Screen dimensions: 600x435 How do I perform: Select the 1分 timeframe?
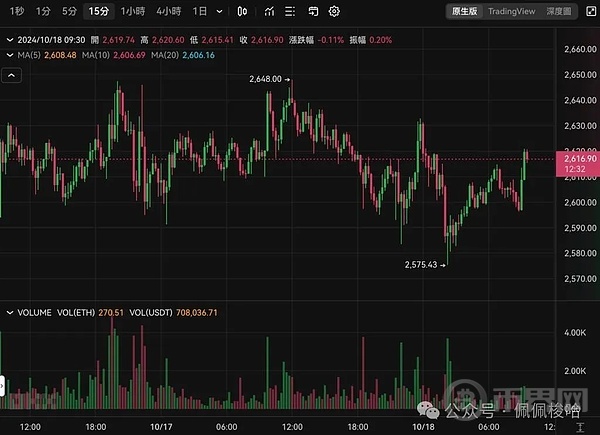[x=43, y=11]
